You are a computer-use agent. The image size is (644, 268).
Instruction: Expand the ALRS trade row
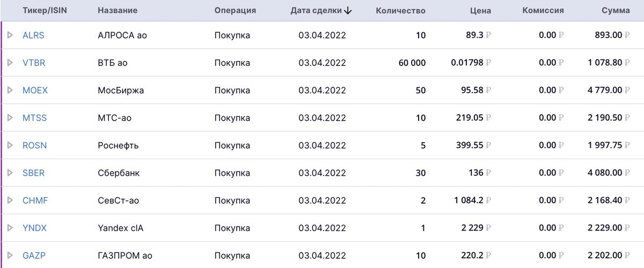[x=10, y=35]
